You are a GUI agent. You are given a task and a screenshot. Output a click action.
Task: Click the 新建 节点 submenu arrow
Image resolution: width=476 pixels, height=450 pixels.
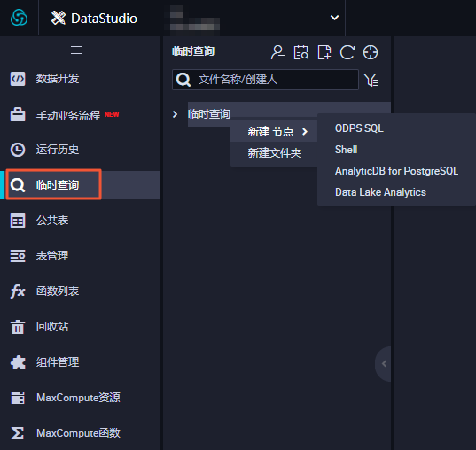pyautogui.click(x=305, y=131)
